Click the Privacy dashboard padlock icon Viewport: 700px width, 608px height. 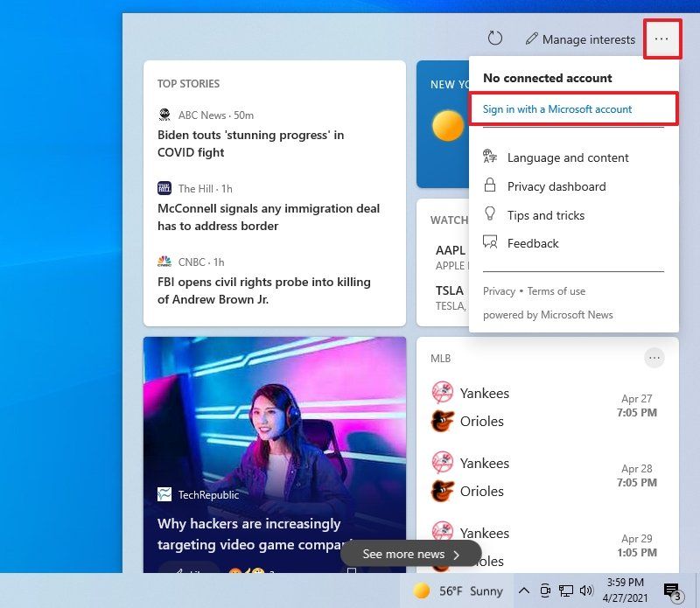[x=490, y=186]
